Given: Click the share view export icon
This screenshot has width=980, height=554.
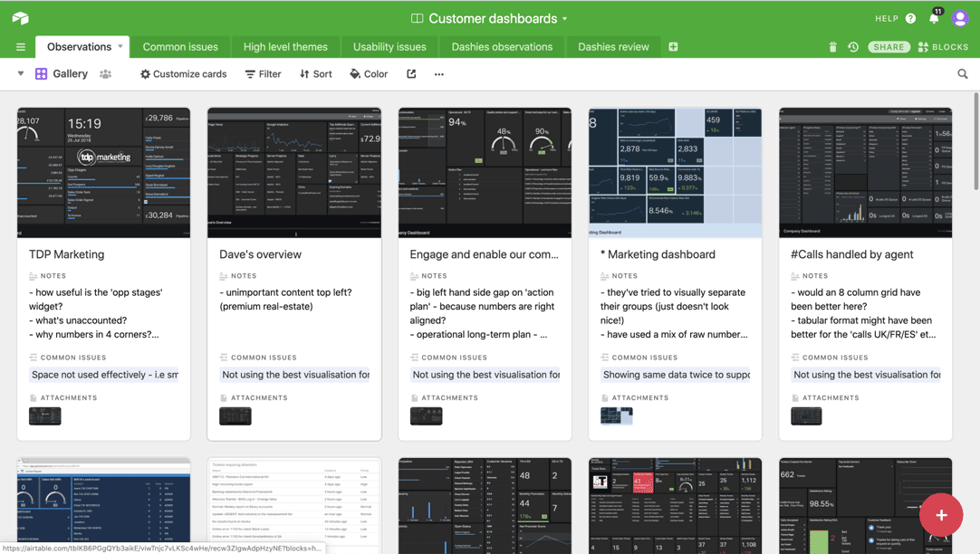Looking at the screenshot, I should (411, 74).
